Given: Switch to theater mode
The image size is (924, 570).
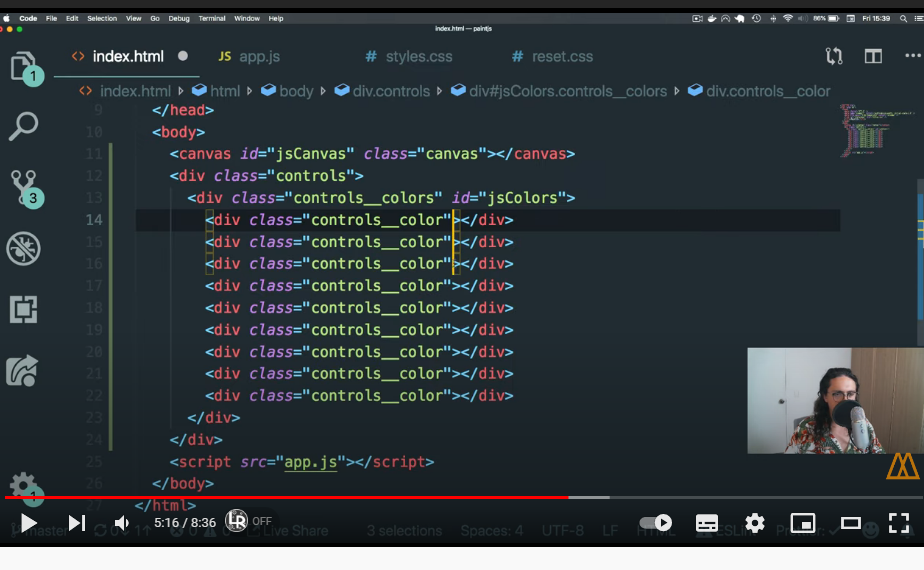Looking at the screenshot, I should (850, 522).
